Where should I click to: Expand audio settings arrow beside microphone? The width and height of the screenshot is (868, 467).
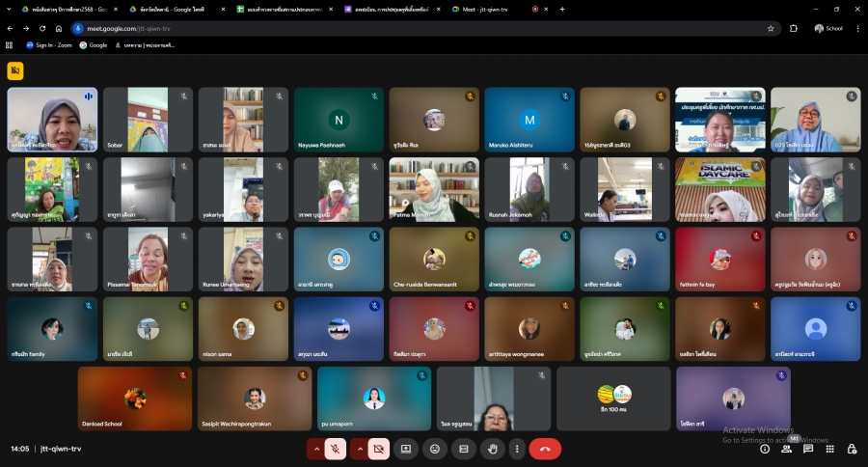[x=316, y=449]
